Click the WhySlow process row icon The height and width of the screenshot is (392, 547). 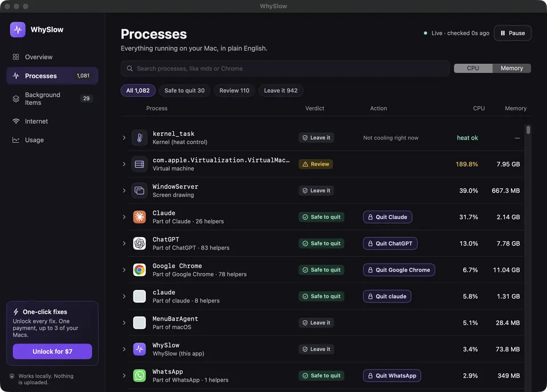coord(140,349)
